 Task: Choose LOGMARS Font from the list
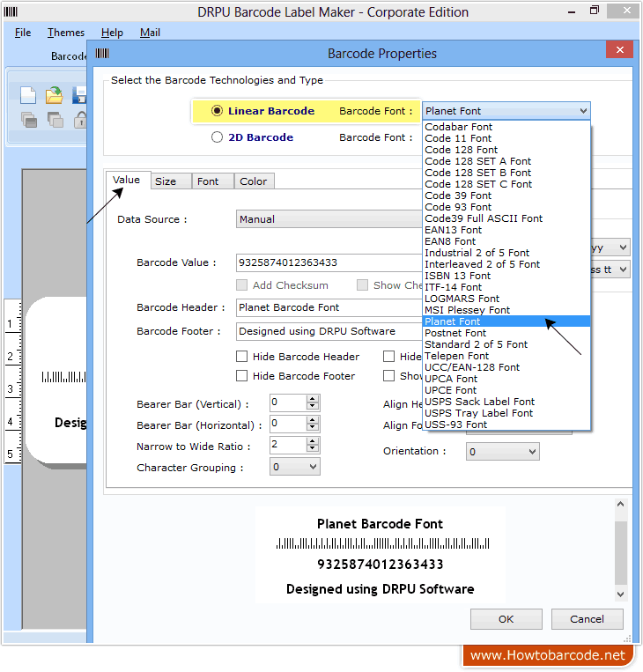tap(506, 299)
